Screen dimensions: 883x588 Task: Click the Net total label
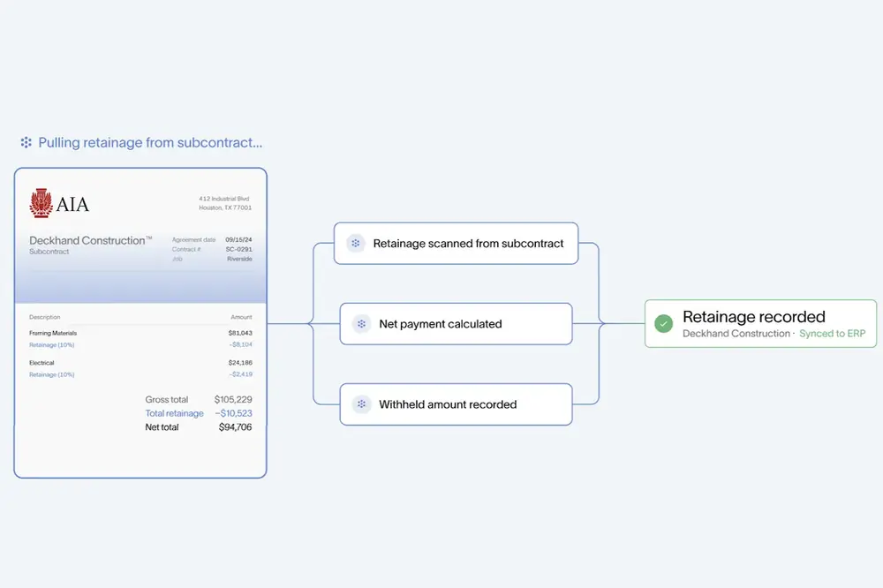162,427
